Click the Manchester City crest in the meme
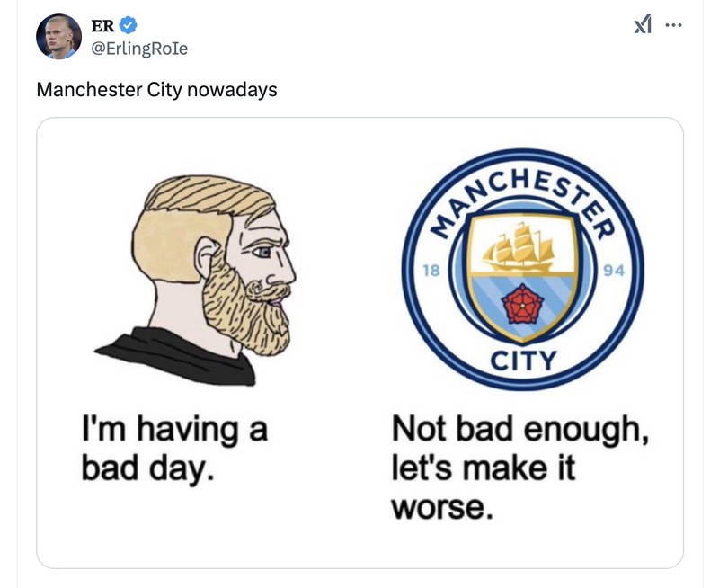The width and height of the screenshot is (719, 588). point(521,270)
